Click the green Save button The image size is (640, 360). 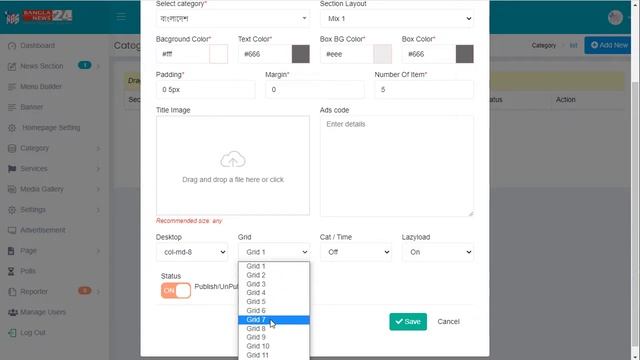click(408, 322)
